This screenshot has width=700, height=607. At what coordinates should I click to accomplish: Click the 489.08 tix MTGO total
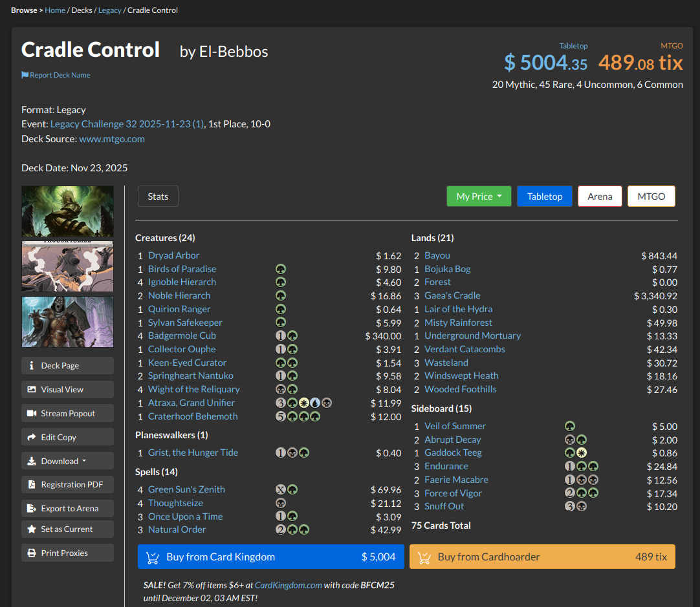tap(640, 62)
